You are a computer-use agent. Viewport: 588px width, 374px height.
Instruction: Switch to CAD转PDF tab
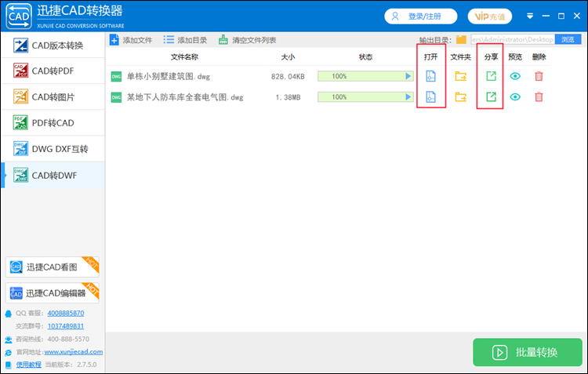pos(53,71)
